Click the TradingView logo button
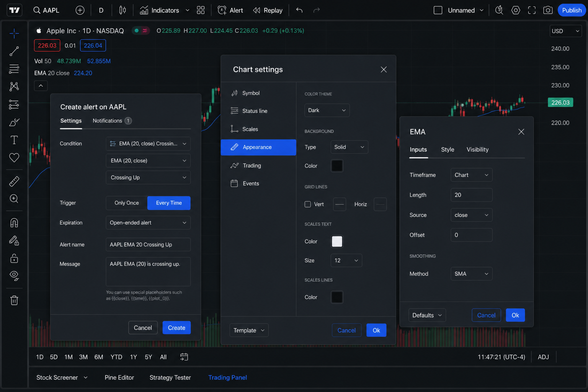588x392 pixels. [15, 10]
